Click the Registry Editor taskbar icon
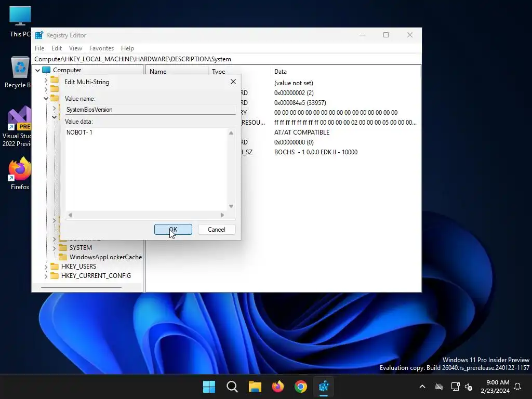This screenshot has width=532, height=399. point(324,387)
